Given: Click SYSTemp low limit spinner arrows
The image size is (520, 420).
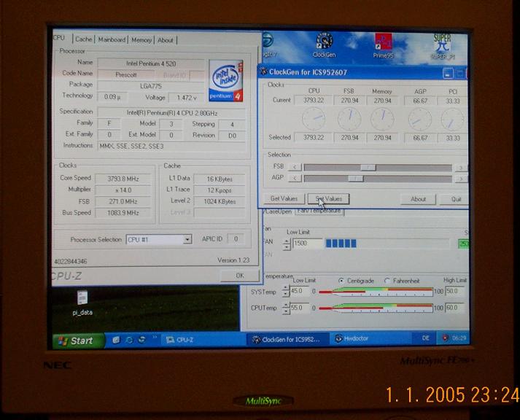Looking at the screenshot, I should 286,292.
